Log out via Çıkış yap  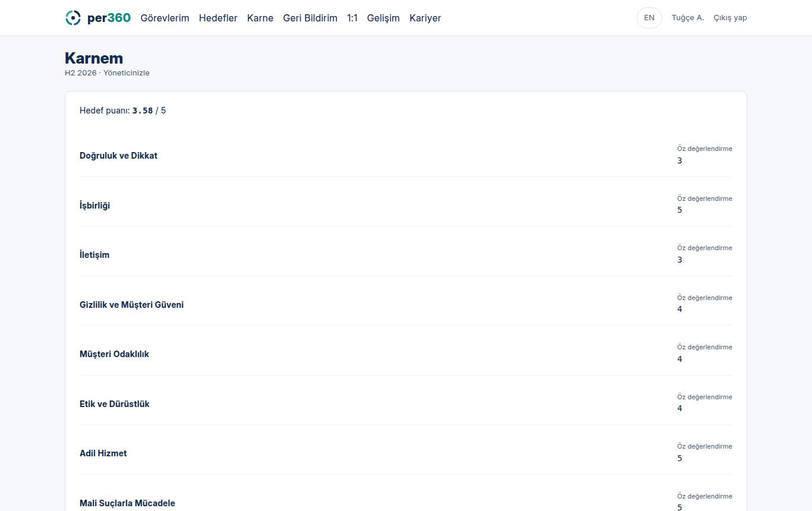coord(730,18)
